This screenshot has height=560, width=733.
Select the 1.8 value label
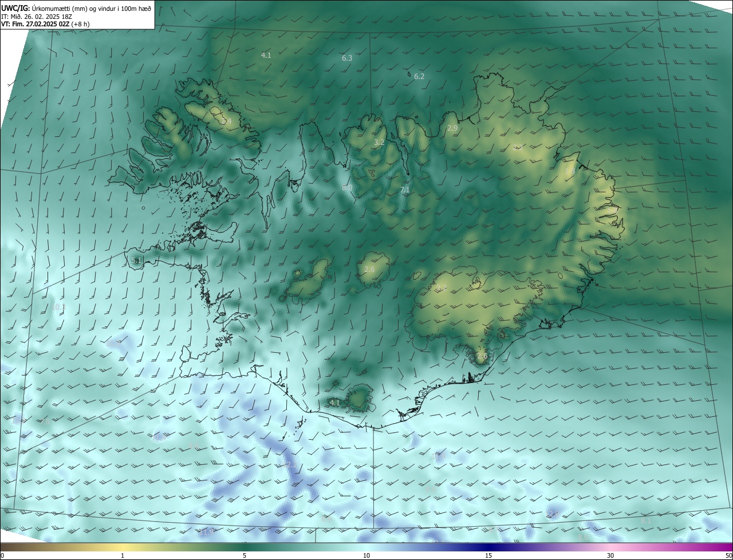click(x=570, y=171)
